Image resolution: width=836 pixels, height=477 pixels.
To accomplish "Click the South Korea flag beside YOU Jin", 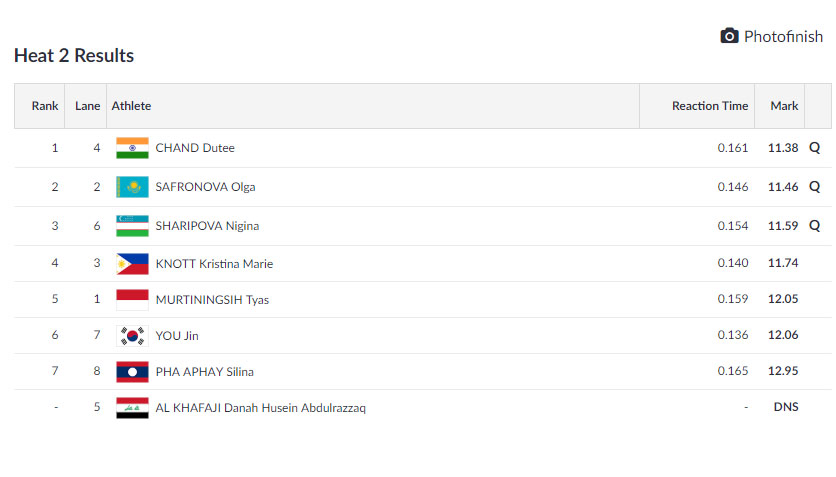I will tap(132, 336).
